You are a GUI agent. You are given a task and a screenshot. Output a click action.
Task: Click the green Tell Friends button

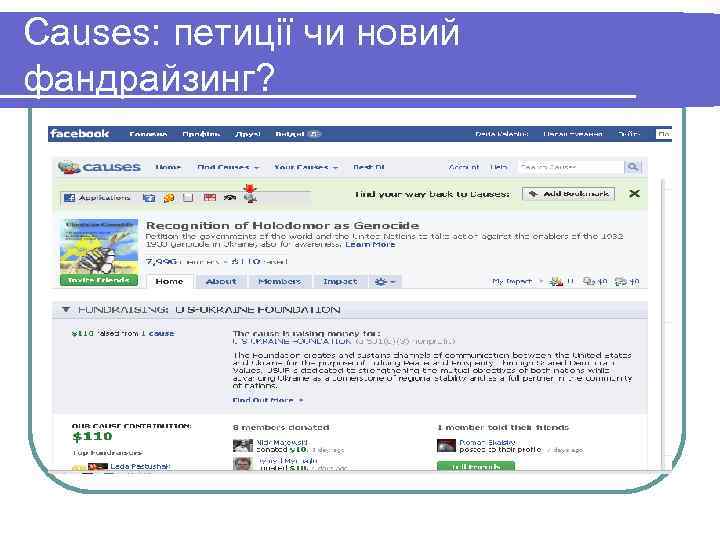click(x=476, y=467)
